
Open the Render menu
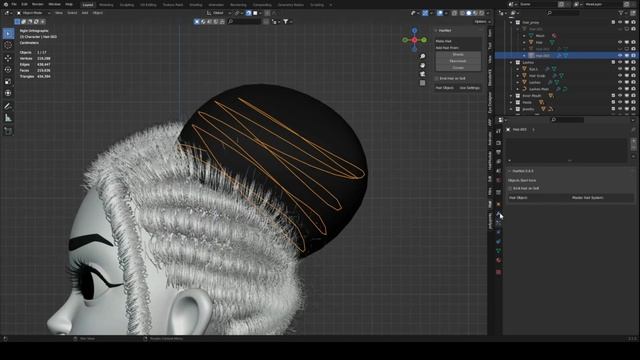coord(38,4)
